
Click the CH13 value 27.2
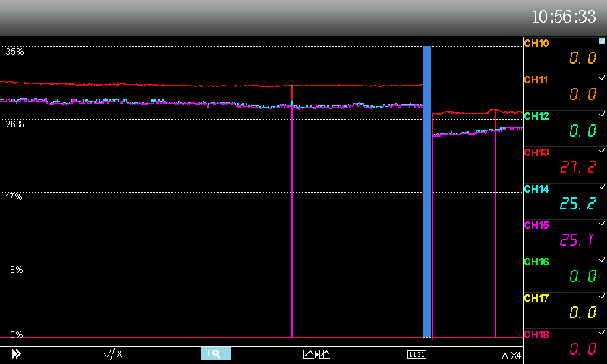point(578,167)
